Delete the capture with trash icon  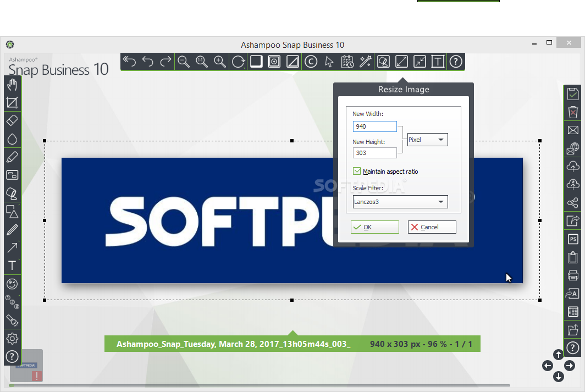coord(573,112)
